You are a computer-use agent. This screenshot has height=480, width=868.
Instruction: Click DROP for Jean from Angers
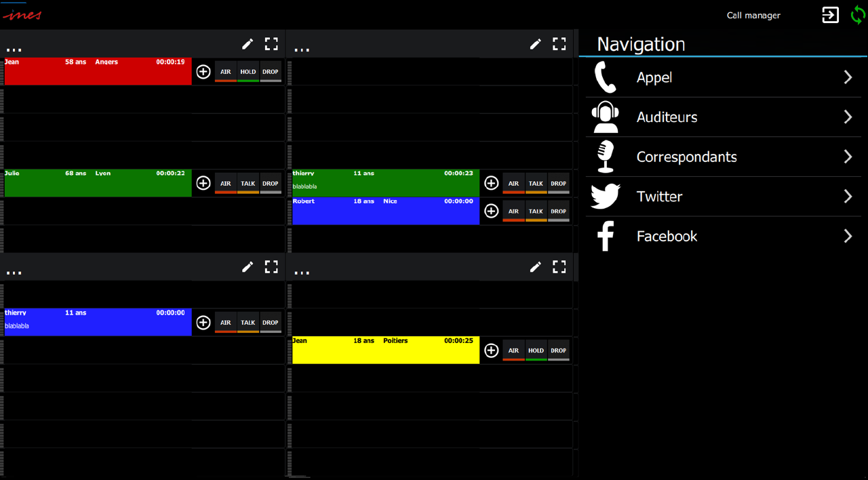tap(271, 71)
